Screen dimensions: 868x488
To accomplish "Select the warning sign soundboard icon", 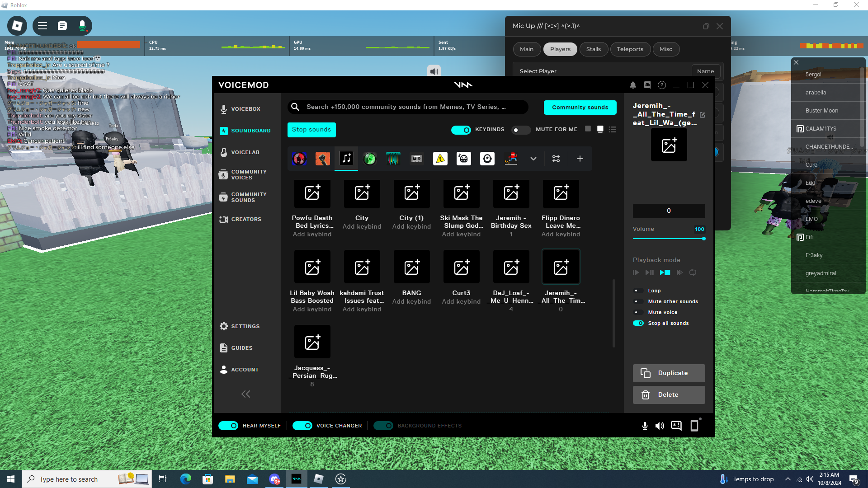I will coord(440,159).
